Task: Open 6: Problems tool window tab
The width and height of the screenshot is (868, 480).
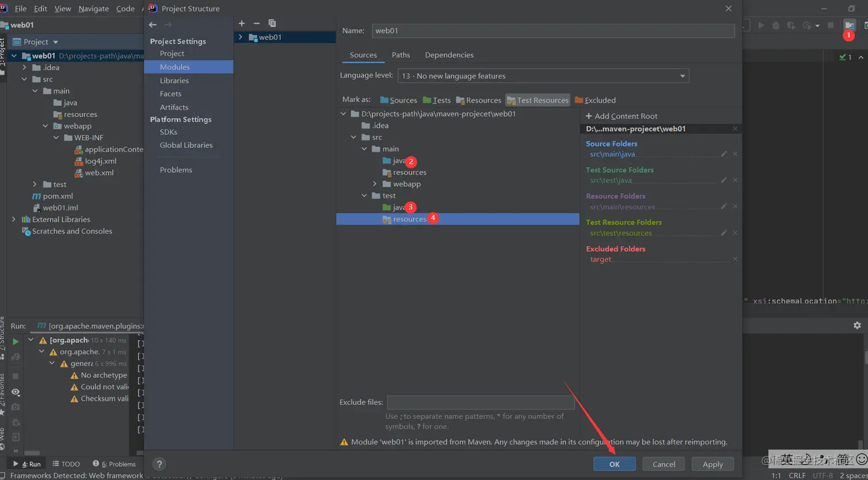Action: point(114,464)
